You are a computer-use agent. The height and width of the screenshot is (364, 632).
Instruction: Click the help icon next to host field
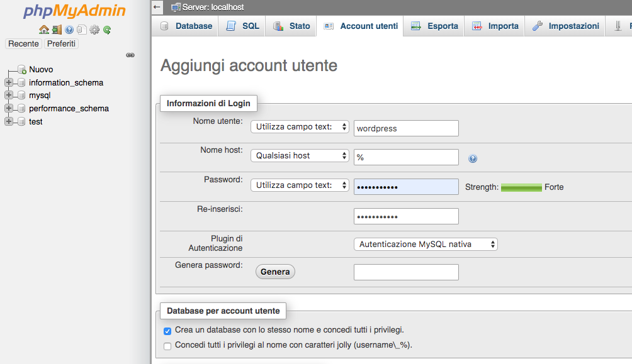tap(472, 158)
